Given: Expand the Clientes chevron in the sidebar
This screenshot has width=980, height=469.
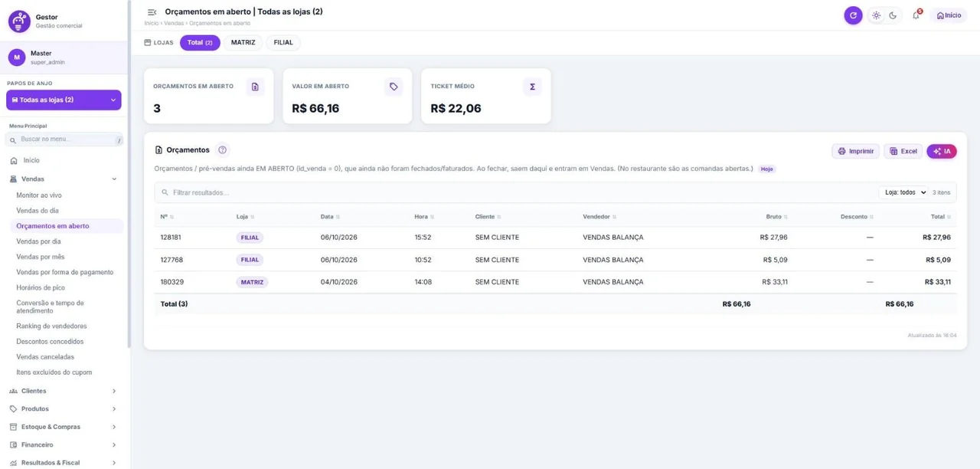Looking at the screenshot, I should (x=114, y=391).
